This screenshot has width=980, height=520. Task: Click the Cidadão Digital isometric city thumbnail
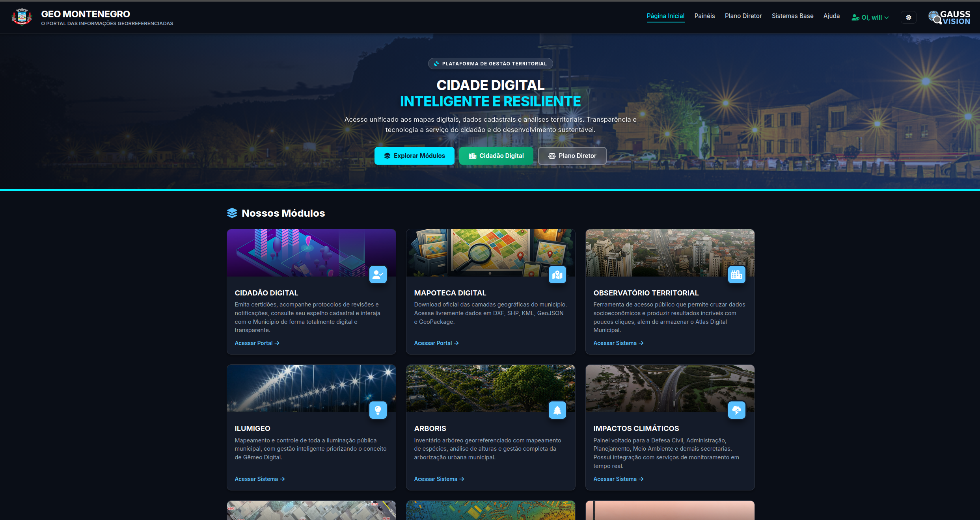[x=311, y=253]
